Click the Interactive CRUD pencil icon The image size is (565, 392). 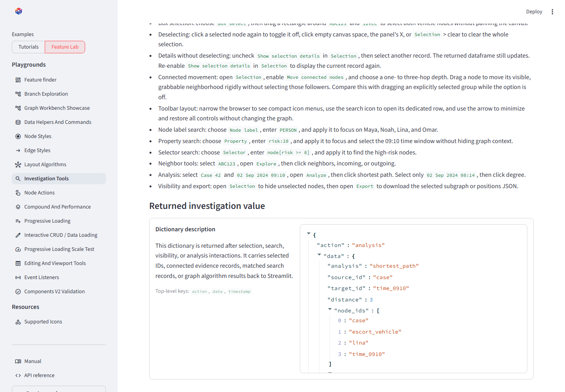pos(18,235)
